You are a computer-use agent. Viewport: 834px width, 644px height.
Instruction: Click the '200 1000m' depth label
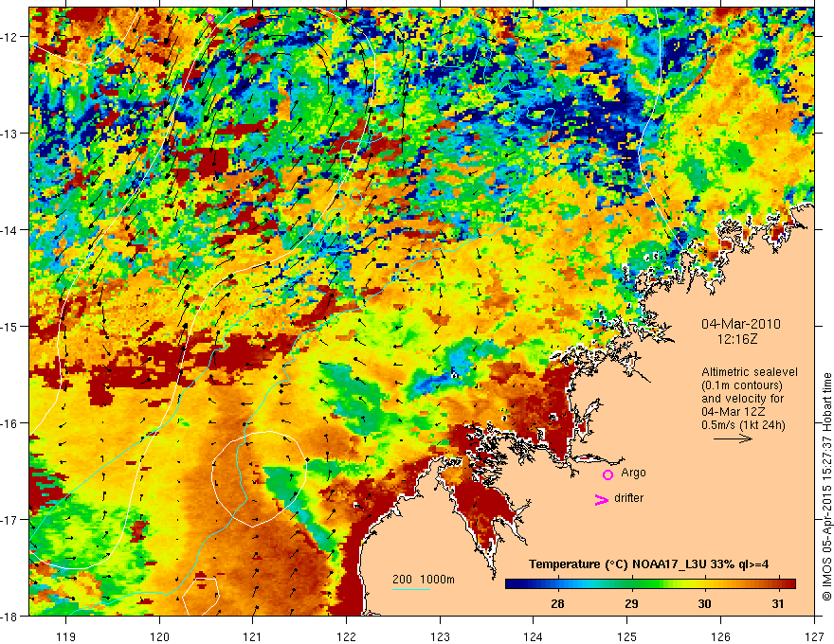tap(424, 580)
